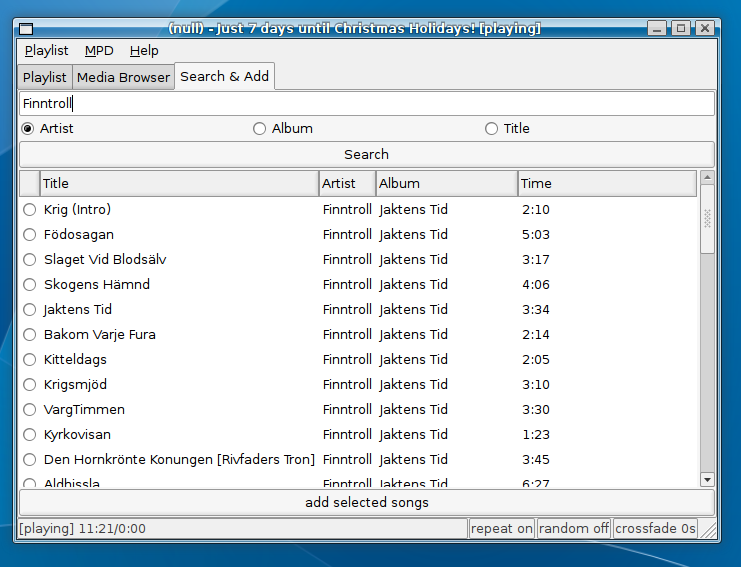Select the Krig (Intro) song toggle
The height and width of the screenshot is (567, 741).
click(30, 209)
